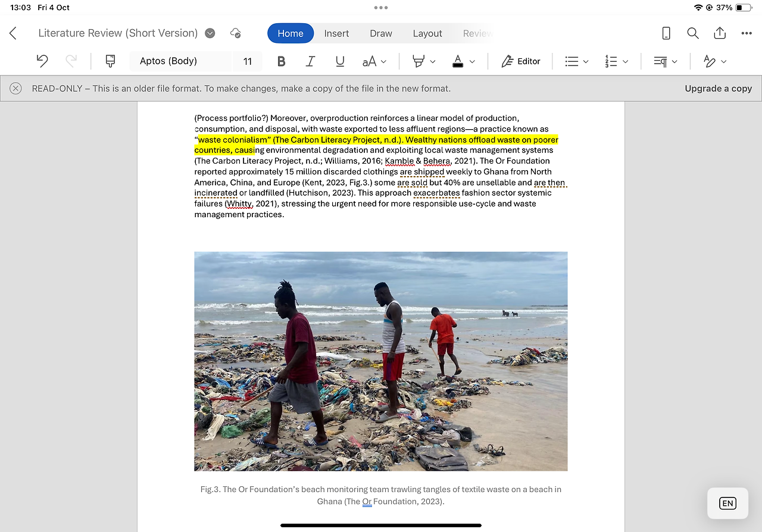Tap the Wi-Fi status icon

[x=698, y=8]
